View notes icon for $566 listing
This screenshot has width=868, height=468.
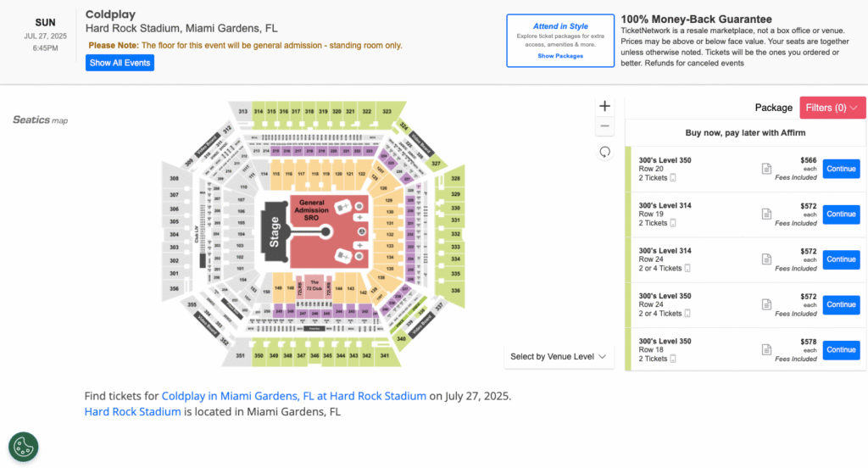point(766,169)
